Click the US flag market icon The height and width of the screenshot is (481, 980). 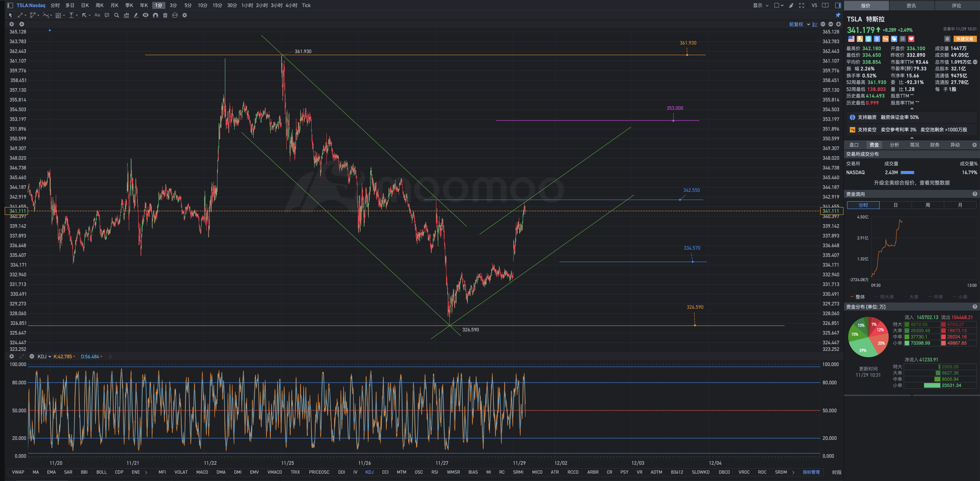pyautogui.click(x=851, y=39)
